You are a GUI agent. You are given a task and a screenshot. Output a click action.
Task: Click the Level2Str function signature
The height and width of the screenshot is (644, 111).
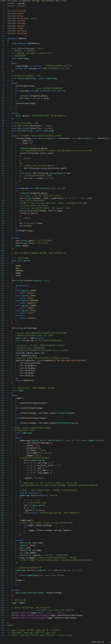tap(30, 281)
